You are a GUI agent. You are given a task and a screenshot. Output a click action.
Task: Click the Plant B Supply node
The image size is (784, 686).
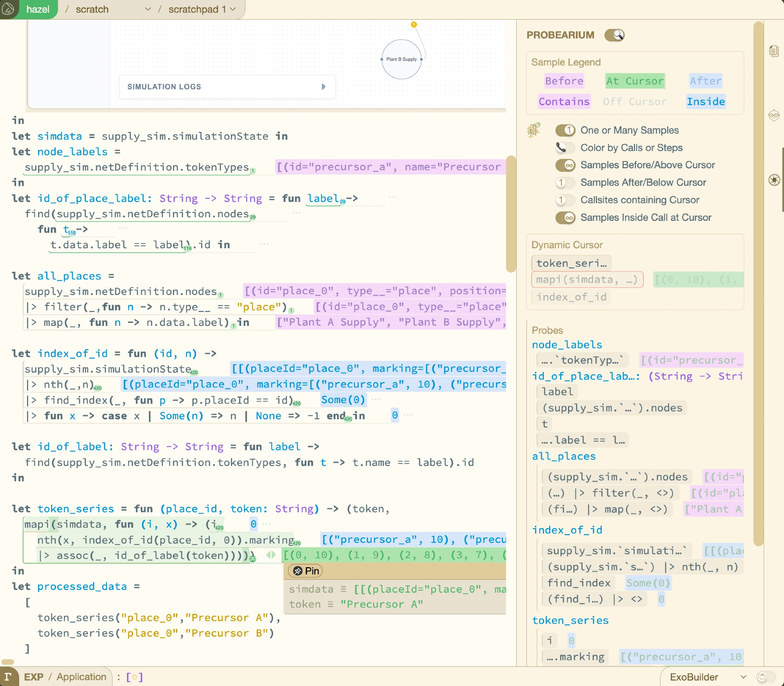pos(401,59)
